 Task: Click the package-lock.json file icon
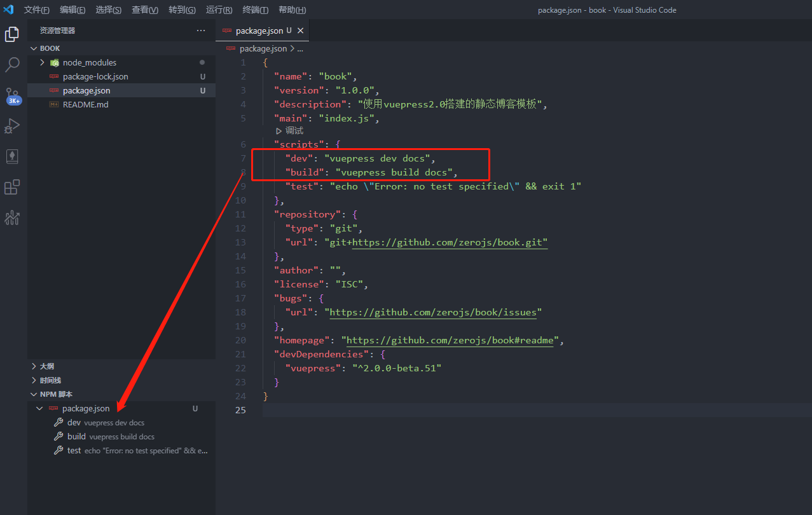(55, 77)
